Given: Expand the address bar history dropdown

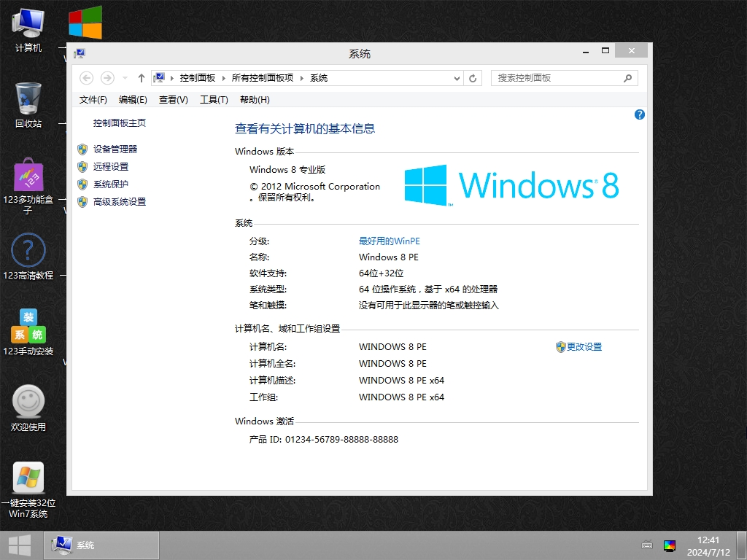Looking at the screenshot, I should tap(457, 78).
